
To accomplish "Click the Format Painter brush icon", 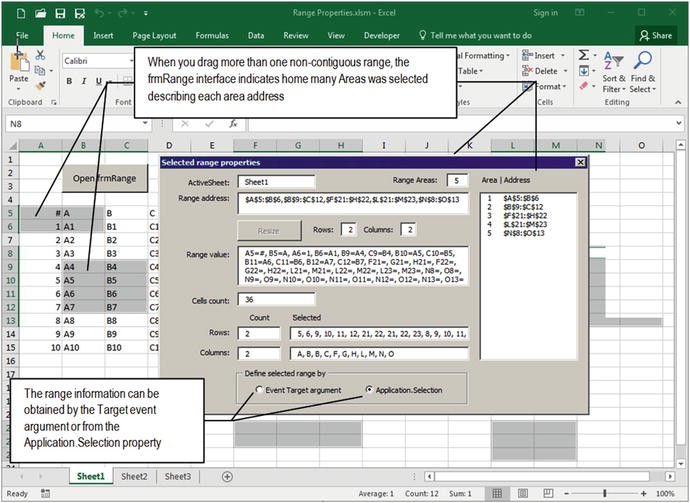I will click(x=40, y=85).
